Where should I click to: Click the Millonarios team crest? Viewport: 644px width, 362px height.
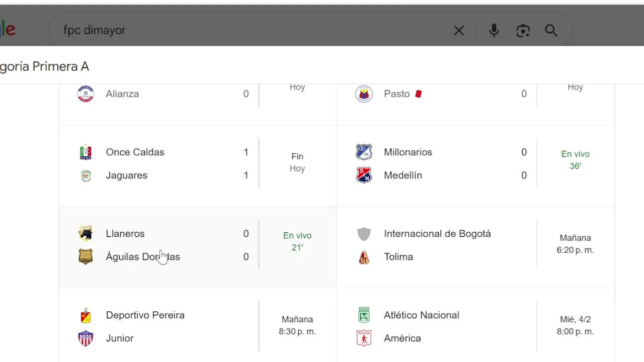364,152
